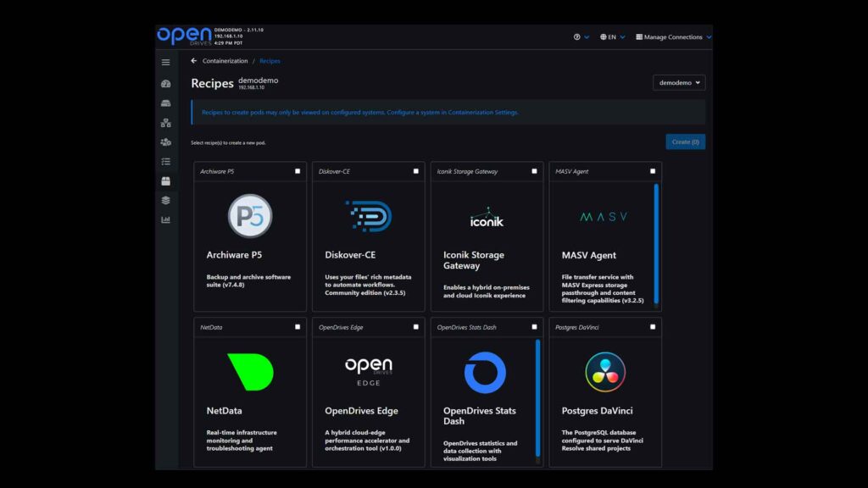Viewport: 868px width, 488px height.
Task: Open the containerization box icon in sidebar
Action: [x=165, y=181]
